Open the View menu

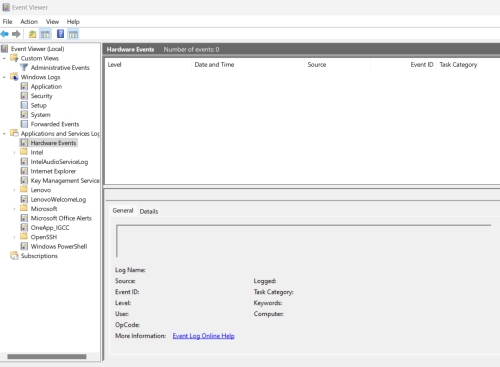(52, 22)
